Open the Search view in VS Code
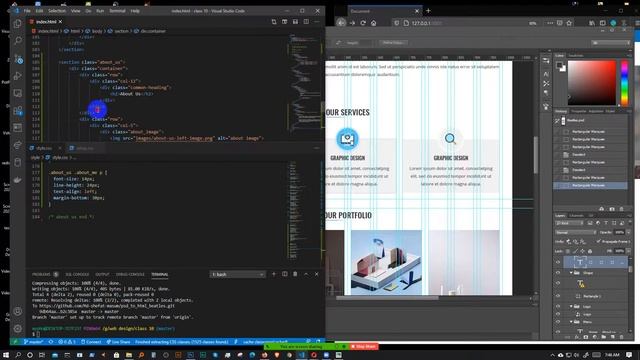 pos(18,41)
